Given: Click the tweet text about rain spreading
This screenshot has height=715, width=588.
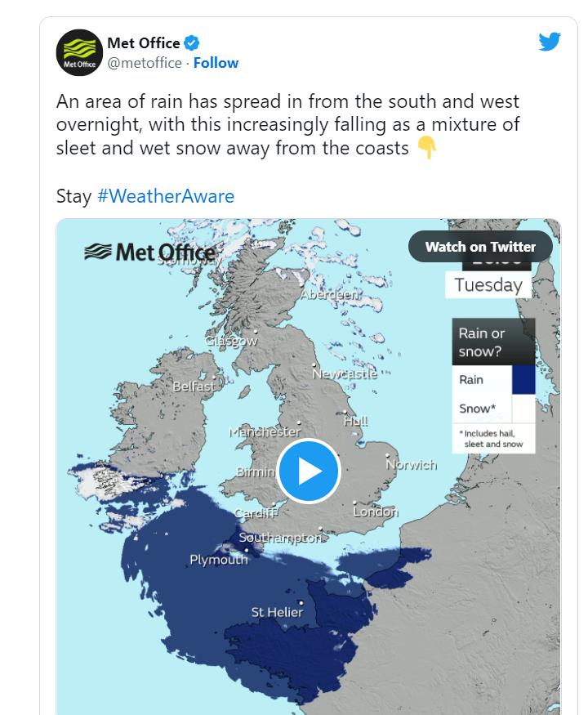Looking at the screenshot, I should [x=287, y=124].
